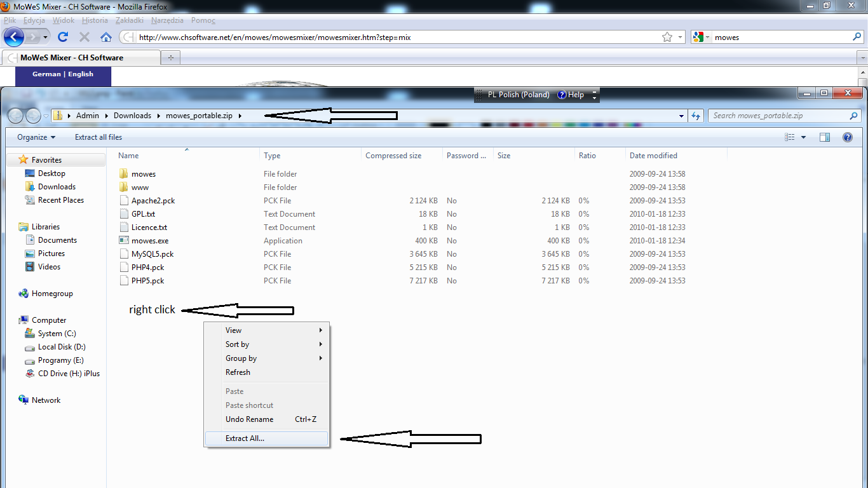The image size is (868, 488).
Task: Choose Refresh in the context menu
Action: click(266, 372)
